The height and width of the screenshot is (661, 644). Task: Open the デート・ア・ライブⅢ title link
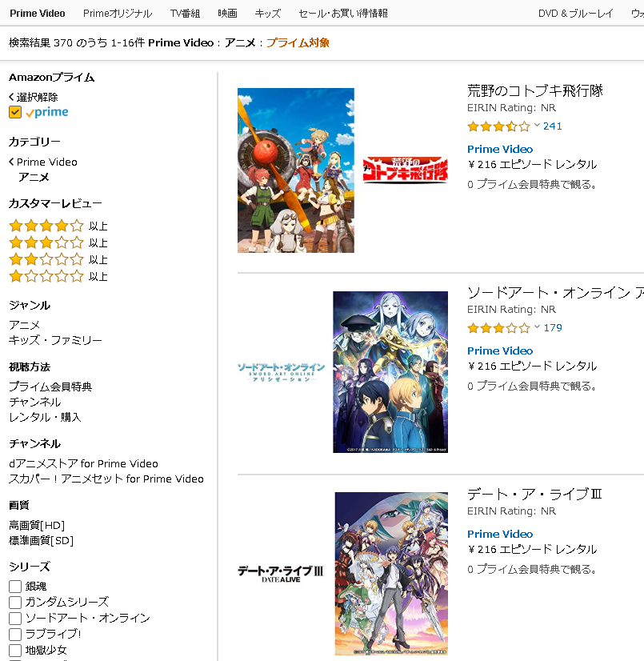click(x=534, y=494)
